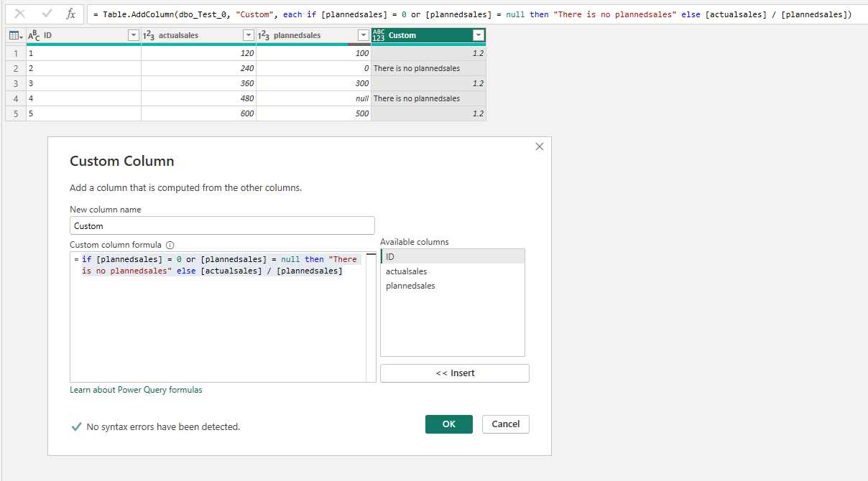
Task: Select row number 5
Action: click(x=15, y=113)
